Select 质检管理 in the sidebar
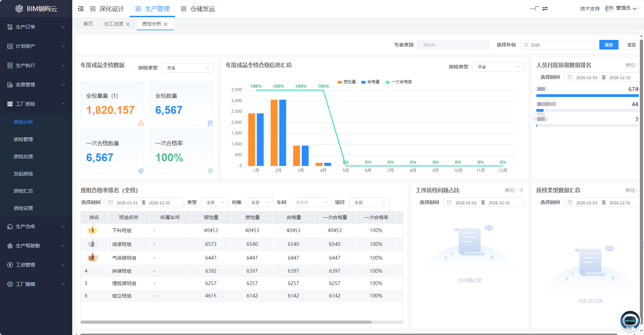 tap(23, 139)
